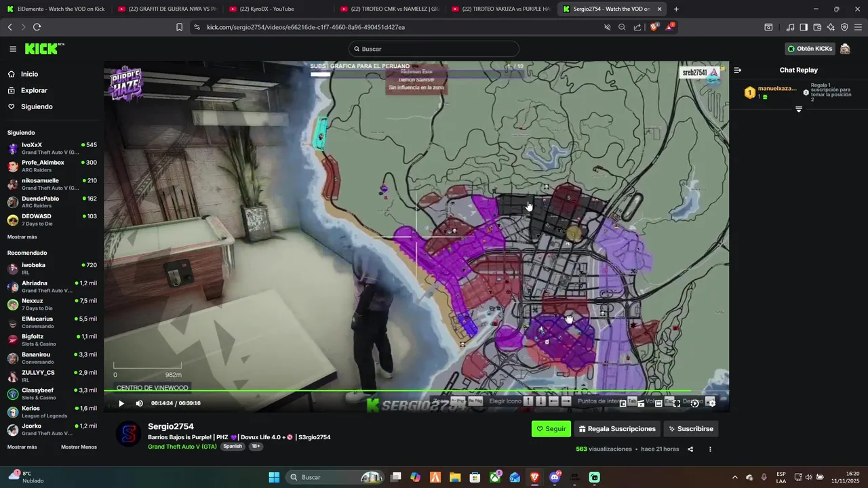Open the Brave Rewards triangle icon
This screenshot has height=488, width=868.
click(670, 27)
